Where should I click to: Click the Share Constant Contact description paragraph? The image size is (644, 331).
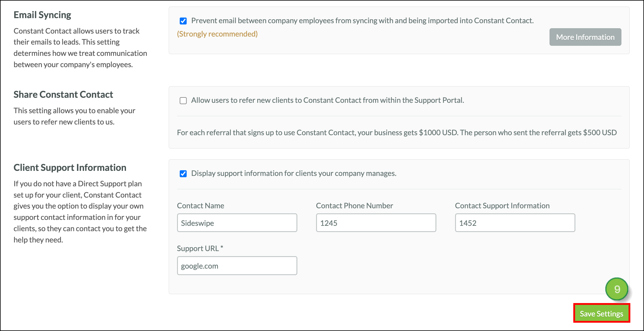(x=74, y=116)
